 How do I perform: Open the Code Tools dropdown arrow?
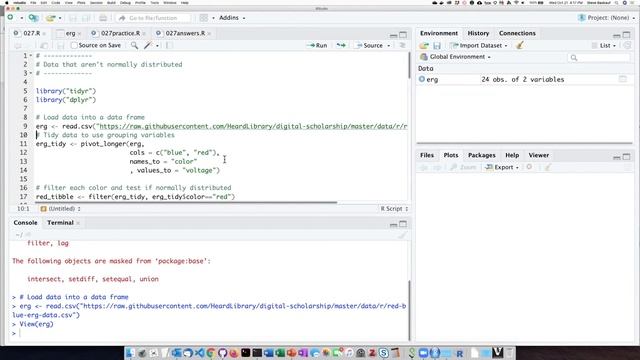(157, 46)
